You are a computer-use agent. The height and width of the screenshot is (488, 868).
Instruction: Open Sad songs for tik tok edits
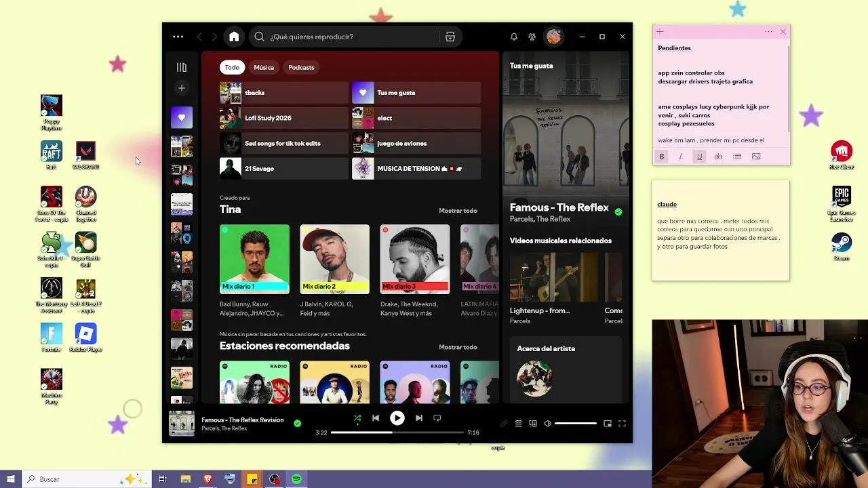(x=283, y=144)
